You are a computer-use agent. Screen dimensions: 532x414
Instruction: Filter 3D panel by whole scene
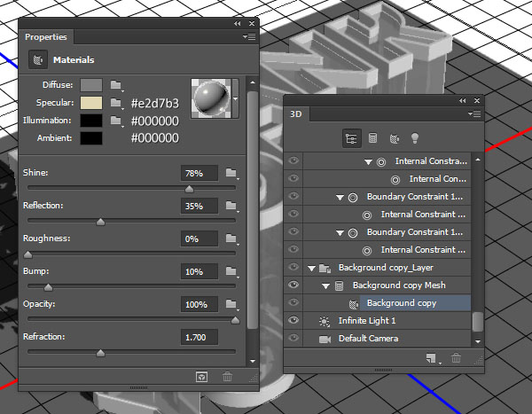click(x=350, y=138)
